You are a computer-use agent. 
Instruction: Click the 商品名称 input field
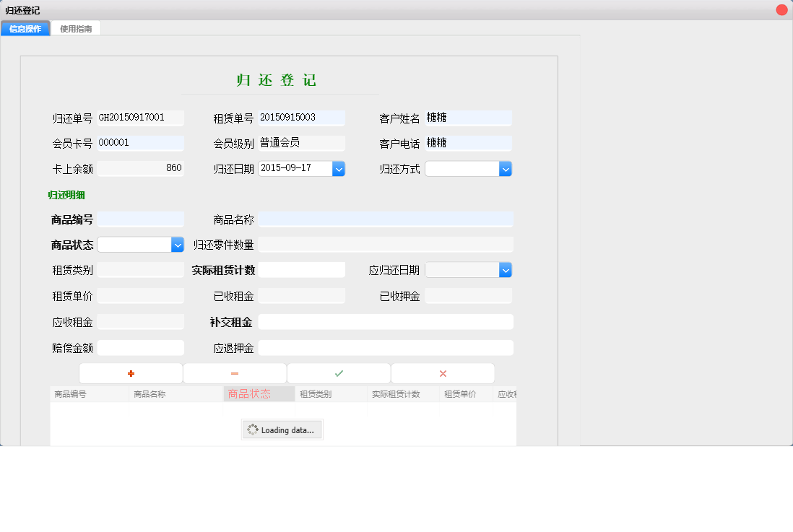[x=386, y=219]
